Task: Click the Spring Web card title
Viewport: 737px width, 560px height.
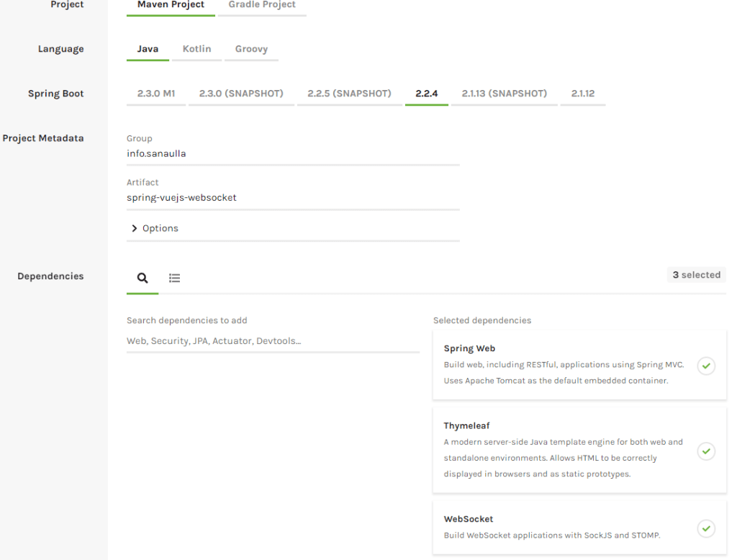Action: [469, 348]
